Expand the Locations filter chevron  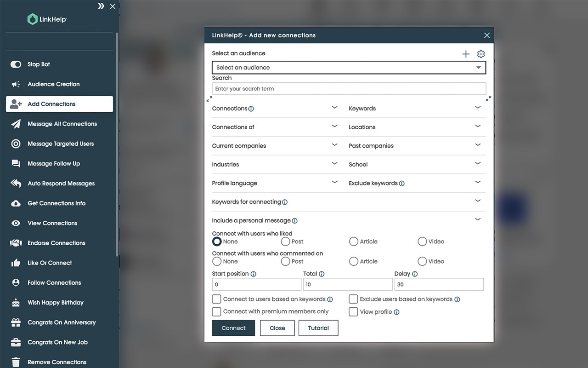tap(478, 126)
